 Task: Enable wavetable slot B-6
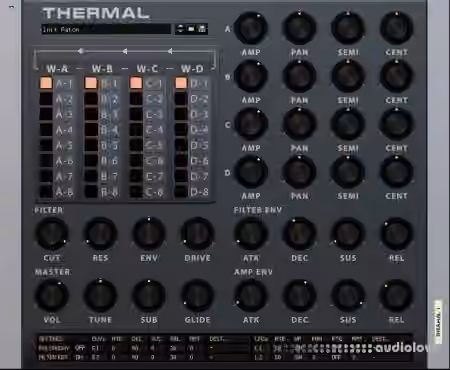click(91, 161)
